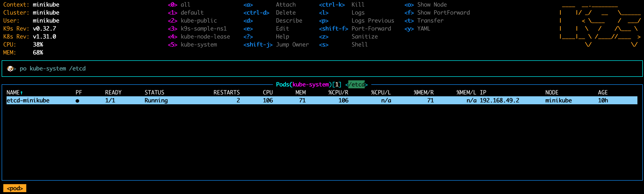Click the Cluster value minikube
The height and width of the screenshot is (194, 644).
(x=46, y=13)
